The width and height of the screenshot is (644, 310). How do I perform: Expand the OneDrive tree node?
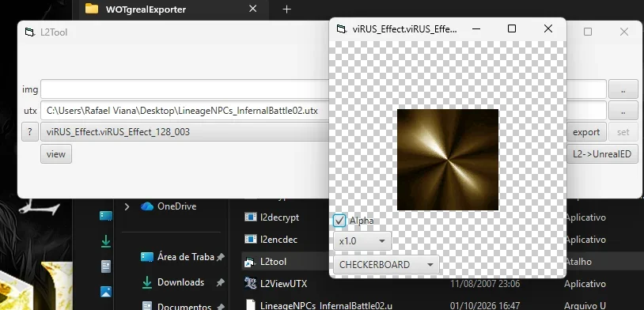click(127, 206)
